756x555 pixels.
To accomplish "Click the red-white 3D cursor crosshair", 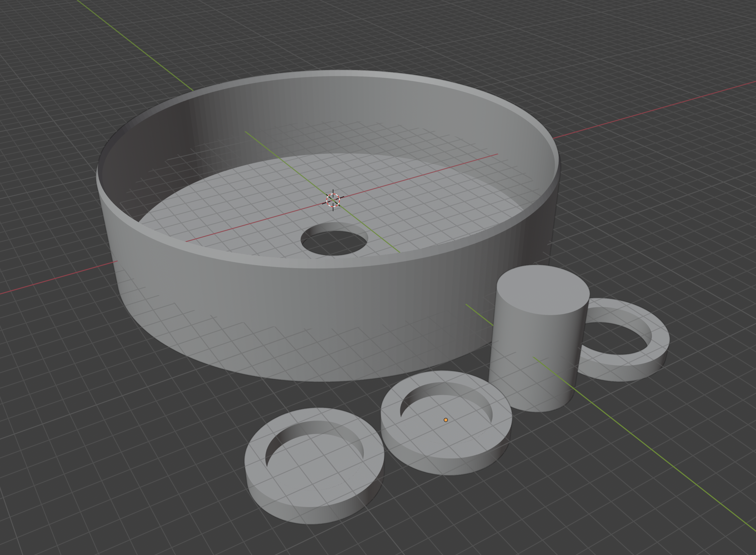I will click(333, 200).
